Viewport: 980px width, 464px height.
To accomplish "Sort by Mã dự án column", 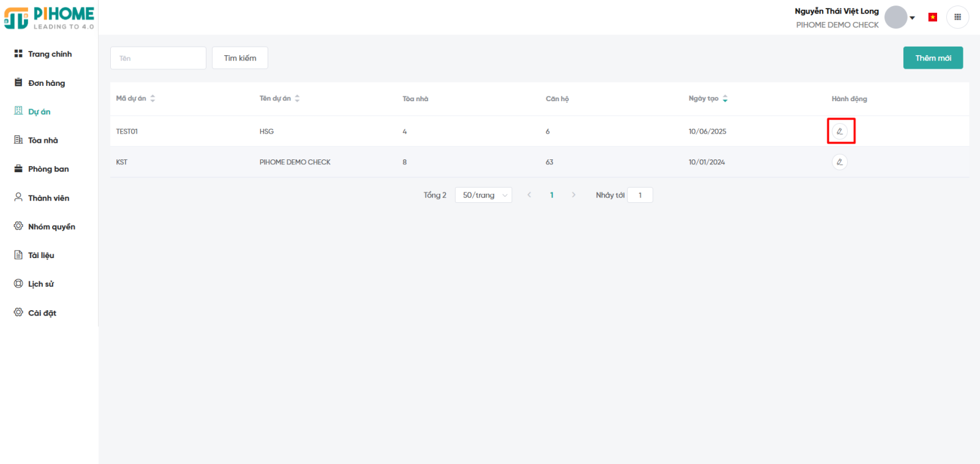I will pos(153,98).
